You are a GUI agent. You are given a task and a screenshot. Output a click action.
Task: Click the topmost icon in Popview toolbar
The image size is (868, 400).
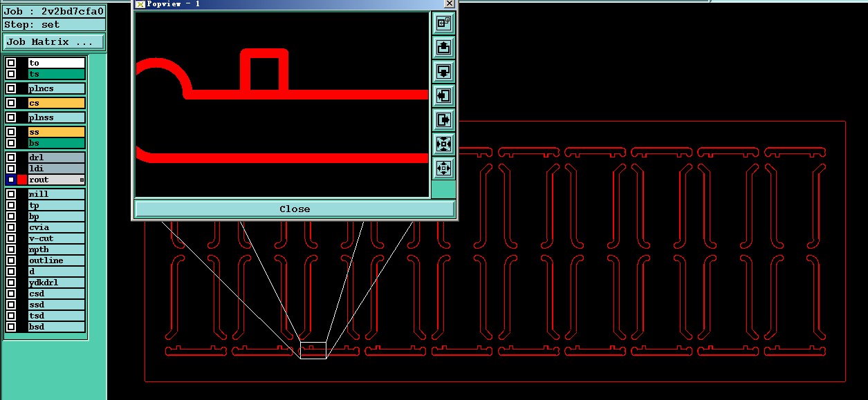(x=443, y=23)
